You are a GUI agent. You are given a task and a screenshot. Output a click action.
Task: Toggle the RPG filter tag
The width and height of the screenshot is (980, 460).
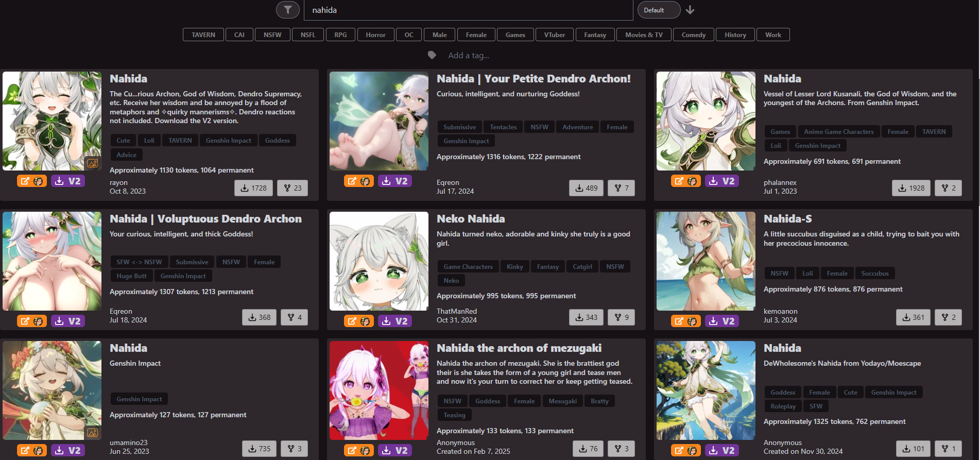(340, 35)
